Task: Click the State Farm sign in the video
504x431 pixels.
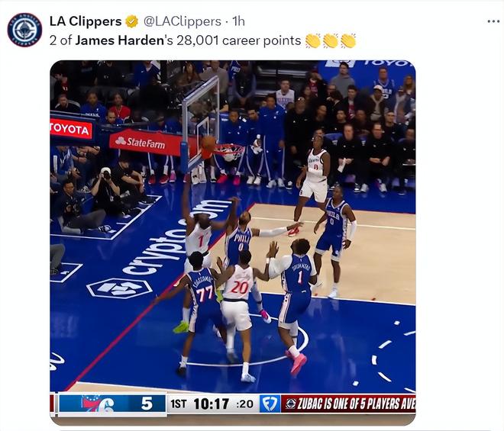Action: [x=146, y=143]
